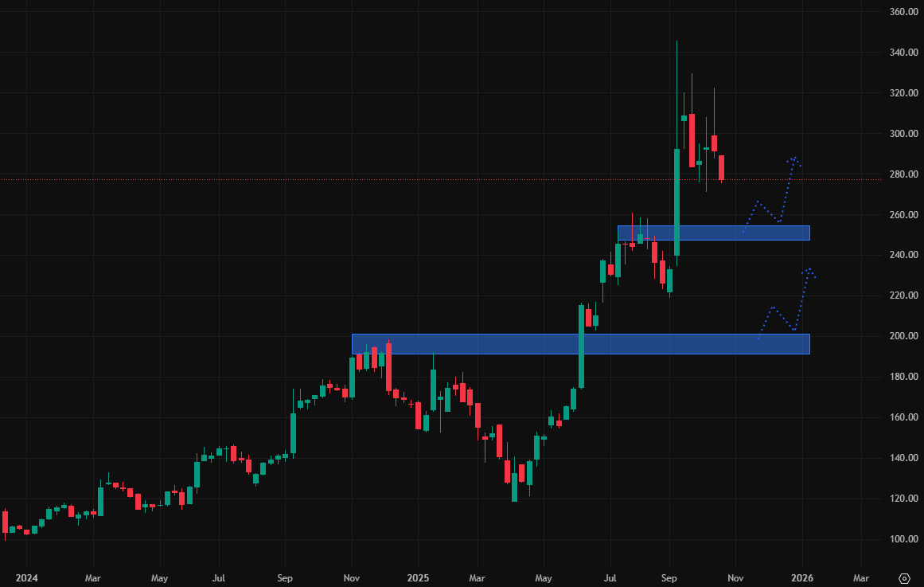Select the most recent red candle
924x587 pixels.
coord(722,168)
